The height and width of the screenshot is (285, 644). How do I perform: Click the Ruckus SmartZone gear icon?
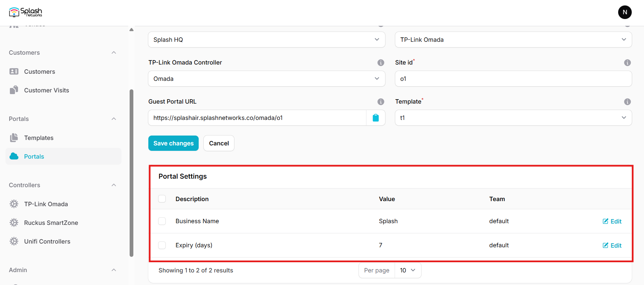14,222
